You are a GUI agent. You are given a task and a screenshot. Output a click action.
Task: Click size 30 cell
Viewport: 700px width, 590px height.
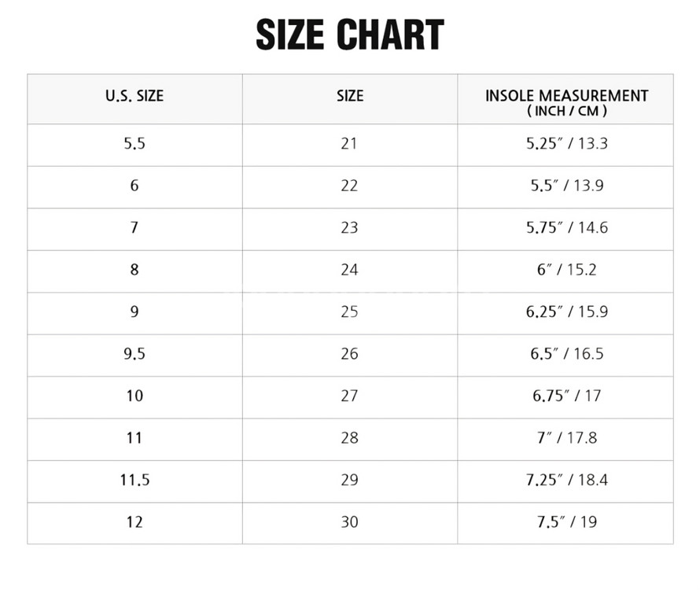point(349,522)
